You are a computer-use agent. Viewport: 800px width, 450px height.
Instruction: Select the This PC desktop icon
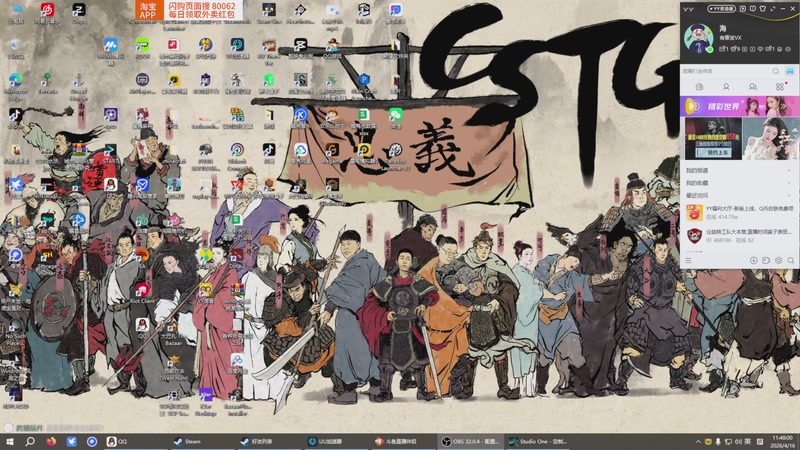16,13
